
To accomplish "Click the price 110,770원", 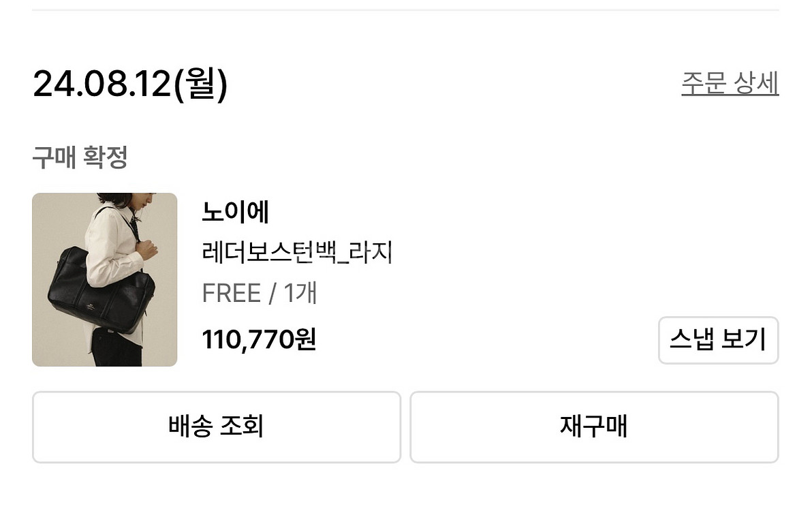I will (x=259, y=339).
